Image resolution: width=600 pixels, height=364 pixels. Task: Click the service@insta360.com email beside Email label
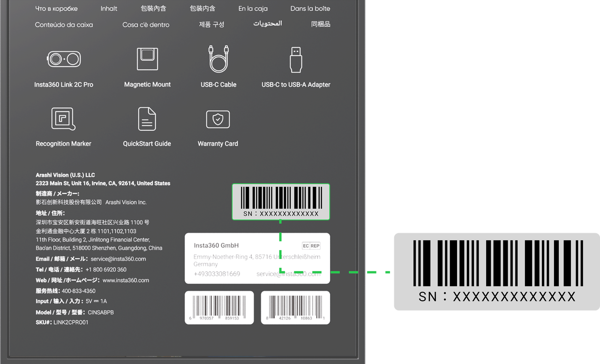pos(118,259)
